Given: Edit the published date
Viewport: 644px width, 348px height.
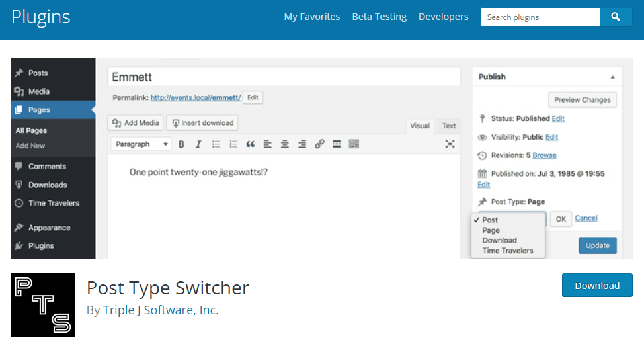Looking at the screenshot, I should coord(484,185).
